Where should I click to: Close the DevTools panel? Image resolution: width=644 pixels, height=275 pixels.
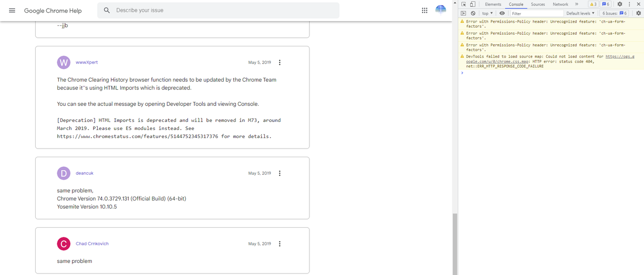638,4
